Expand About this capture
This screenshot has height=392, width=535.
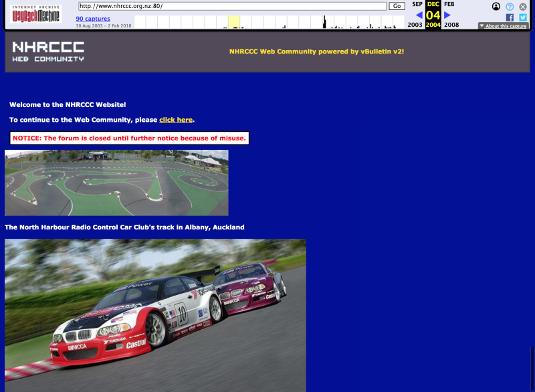(x=504, y=26)
